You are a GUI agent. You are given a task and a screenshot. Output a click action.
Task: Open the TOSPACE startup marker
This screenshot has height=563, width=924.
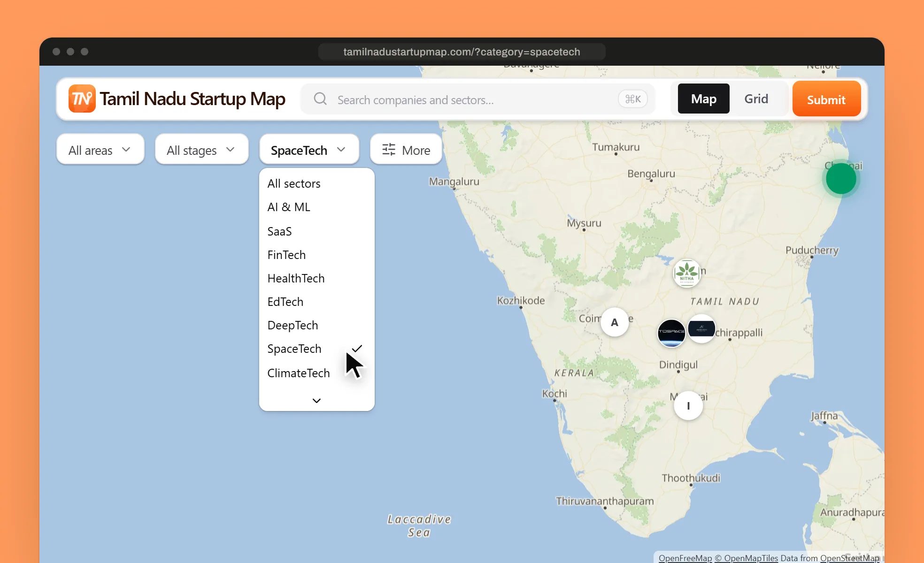tap(671, 333)
